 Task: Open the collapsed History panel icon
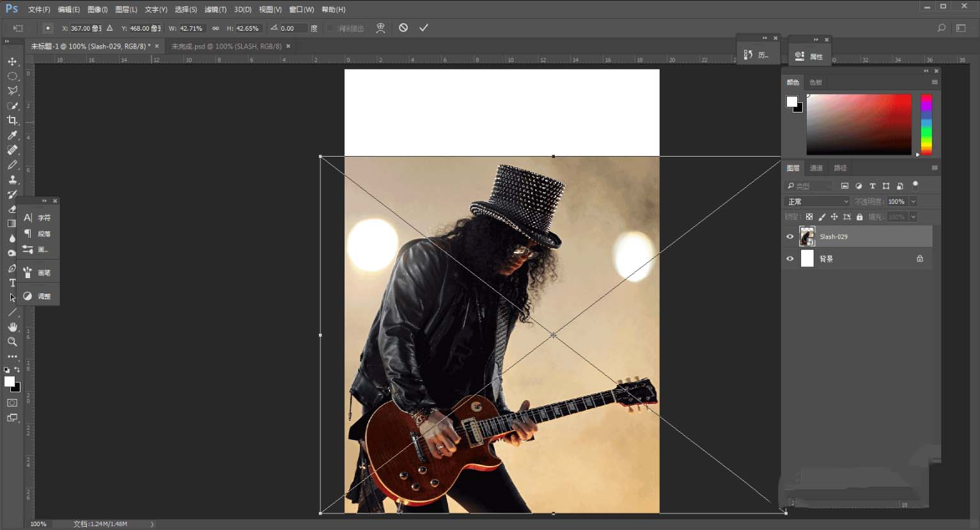(x=749, y=55)
